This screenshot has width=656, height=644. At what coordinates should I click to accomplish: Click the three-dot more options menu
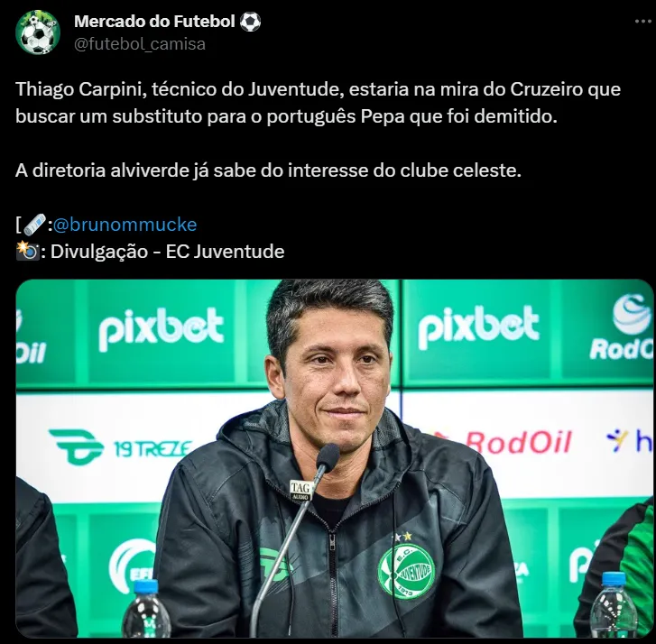point(643,22)
